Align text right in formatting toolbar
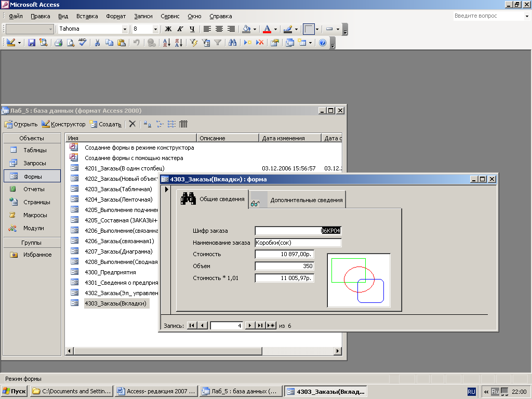The width and height of the screenshot is (532, 399). coord(231,29)
